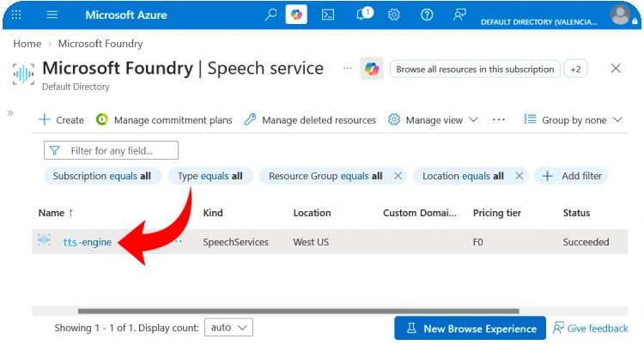Image resolution: width=644 pixels, height=345 pixels.
Task: Sort by Kind column header
Action: [213, 213]
